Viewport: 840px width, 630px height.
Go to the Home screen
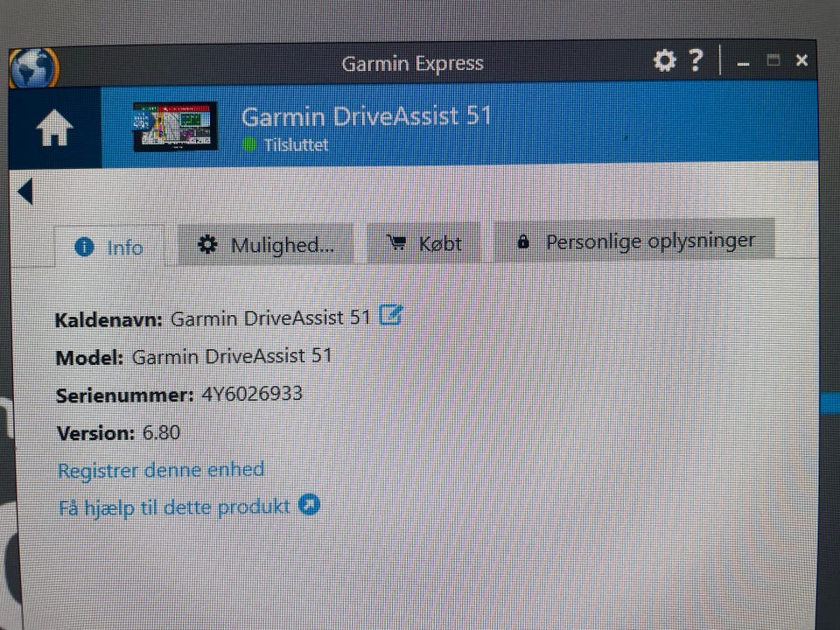coord(54,128)
